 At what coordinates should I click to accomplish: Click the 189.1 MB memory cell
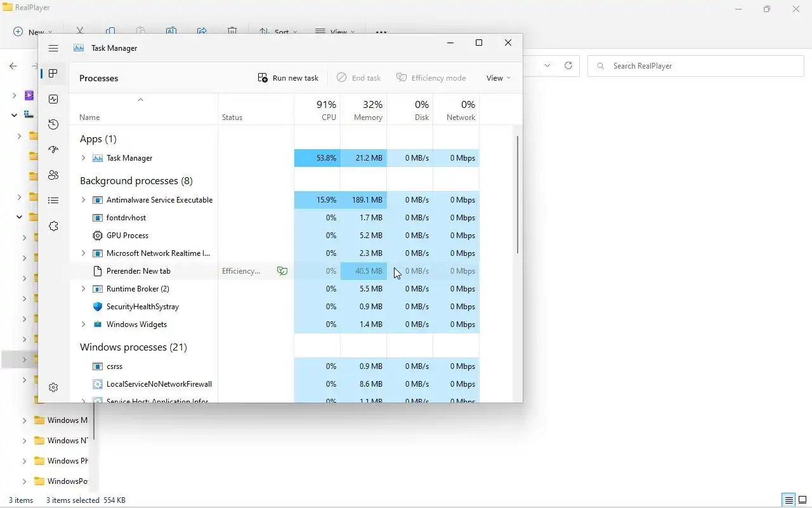coord(363,200)
